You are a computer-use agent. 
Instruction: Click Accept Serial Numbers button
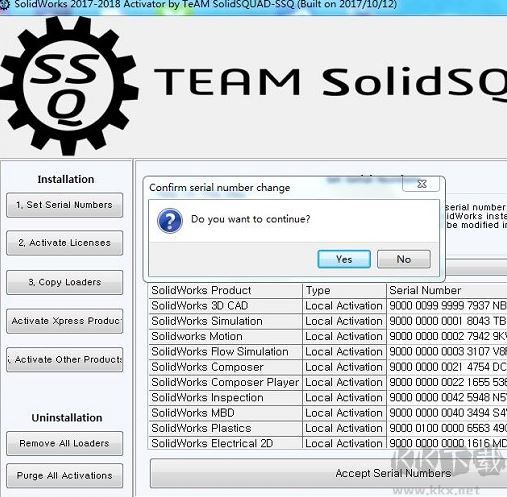(x=328, y=473)
